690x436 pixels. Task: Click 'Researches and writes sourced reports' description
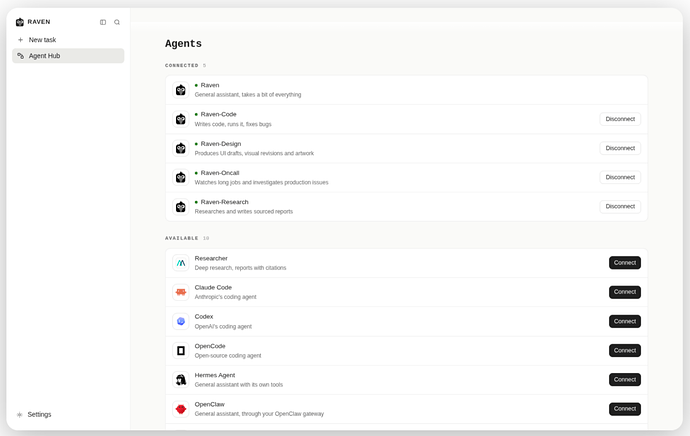coord(244,212)
